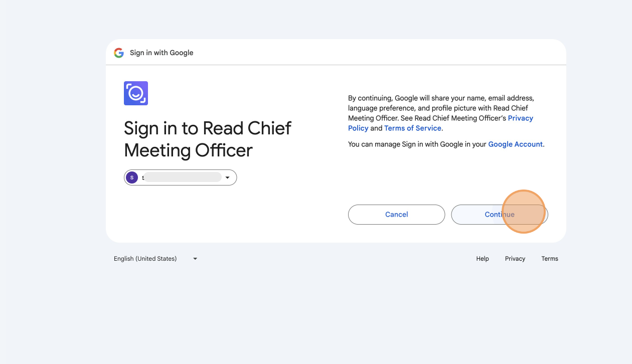Screen dimensions: 632x364
Task: Click the Sign in to Read heading
Action: pyautogui.click(x=178, y=128)
